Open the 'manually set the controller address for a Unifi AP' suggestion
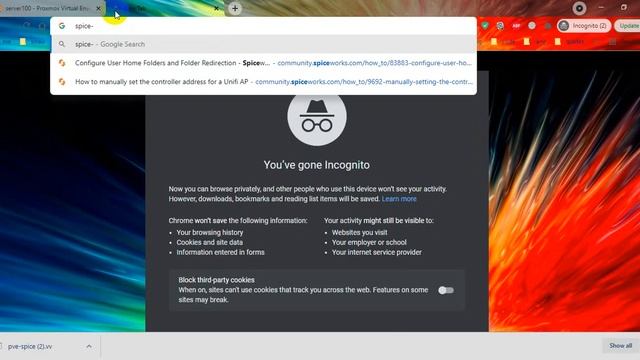Image resolution: width=640 pixels, height=360 pixels. point(263,82)
